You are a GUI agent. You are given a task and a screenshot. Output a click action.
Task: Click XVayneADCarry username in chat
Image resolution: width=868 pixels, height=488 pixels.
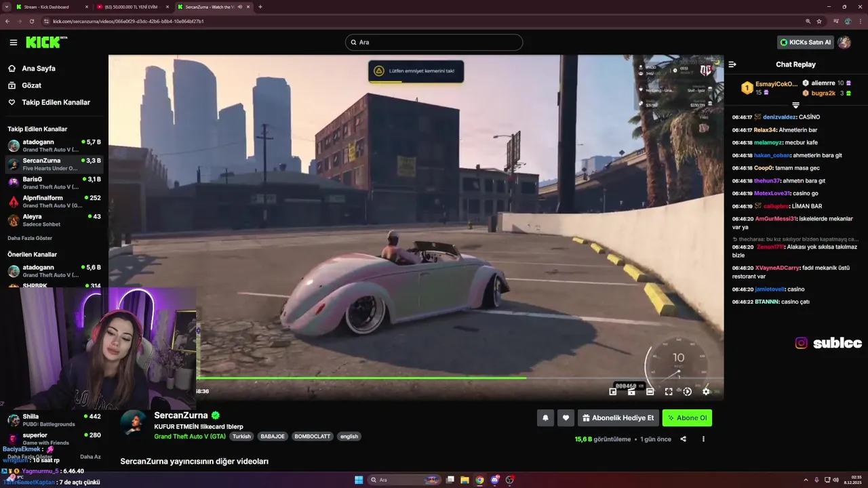pyautogui.click(x=777, y=268)
